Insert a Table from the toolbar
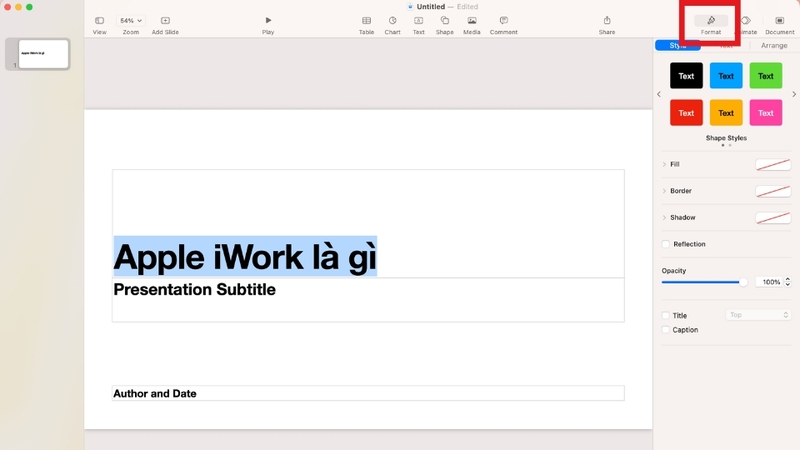 [366, 20]
